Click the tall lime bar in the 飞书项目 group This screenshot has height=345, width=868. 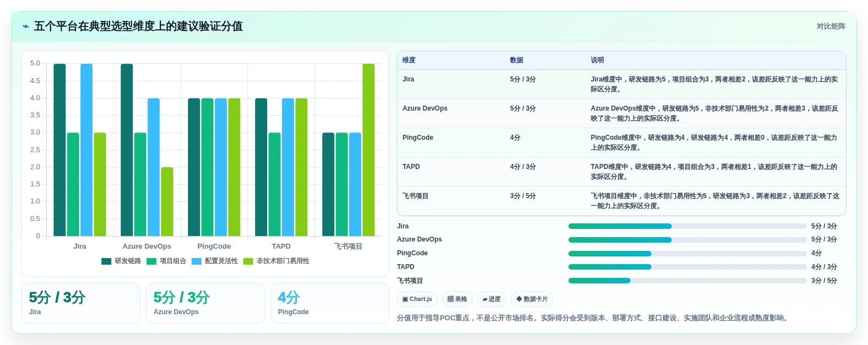(368, 150)
